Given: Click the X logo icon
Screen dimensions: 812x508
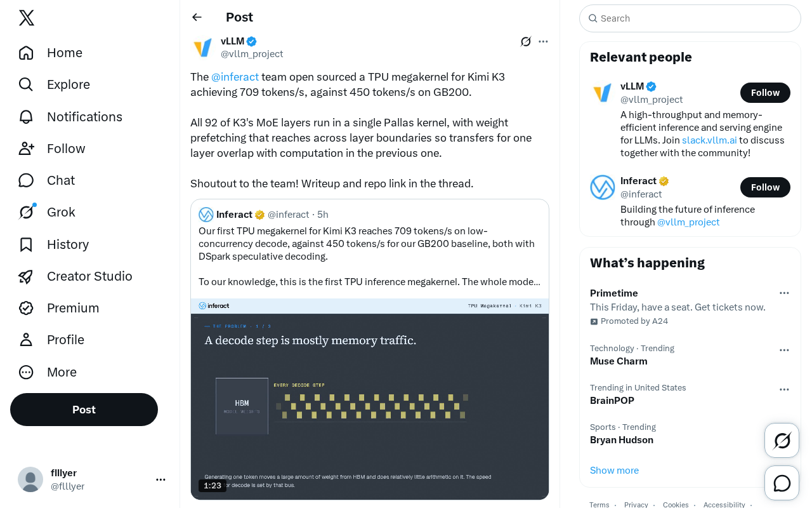Looking at the screenshot, I should tap(27, 18).
